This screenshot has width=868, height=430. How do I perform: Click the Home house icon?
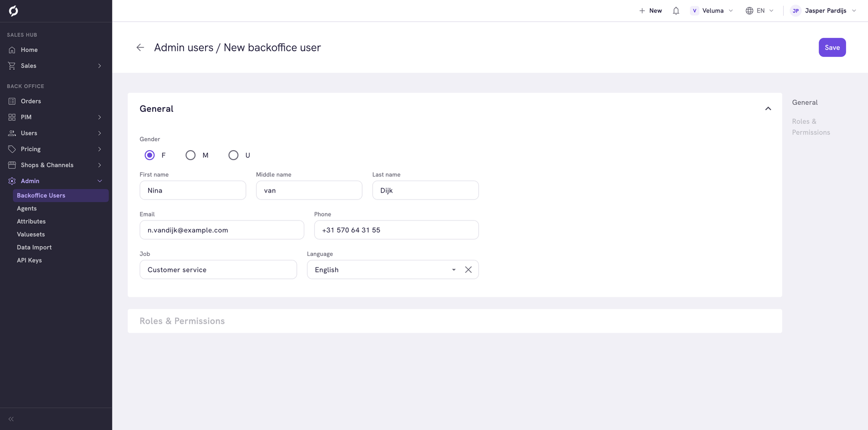tap(12, 50)
